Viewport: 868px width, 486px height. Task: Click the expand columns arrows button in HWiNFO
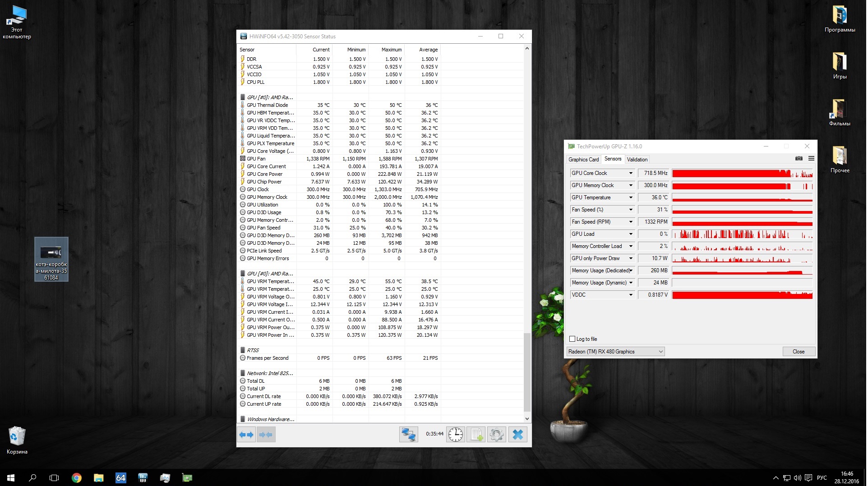246,435
